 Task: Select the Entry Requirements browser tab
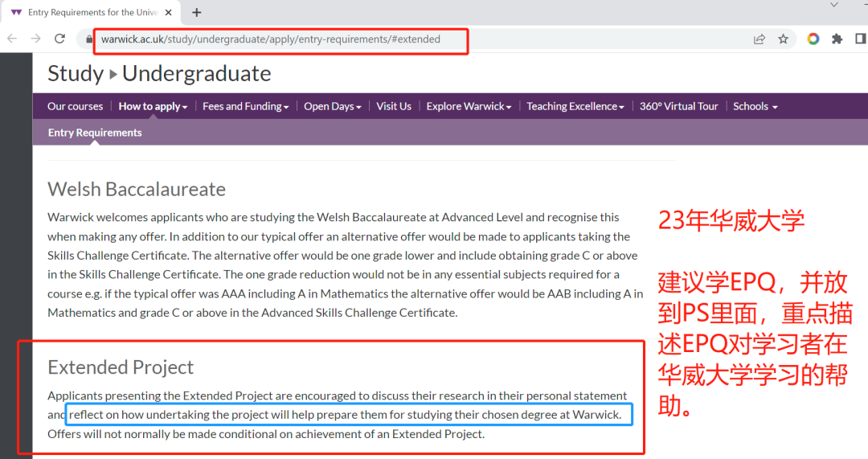click(93, 12)
